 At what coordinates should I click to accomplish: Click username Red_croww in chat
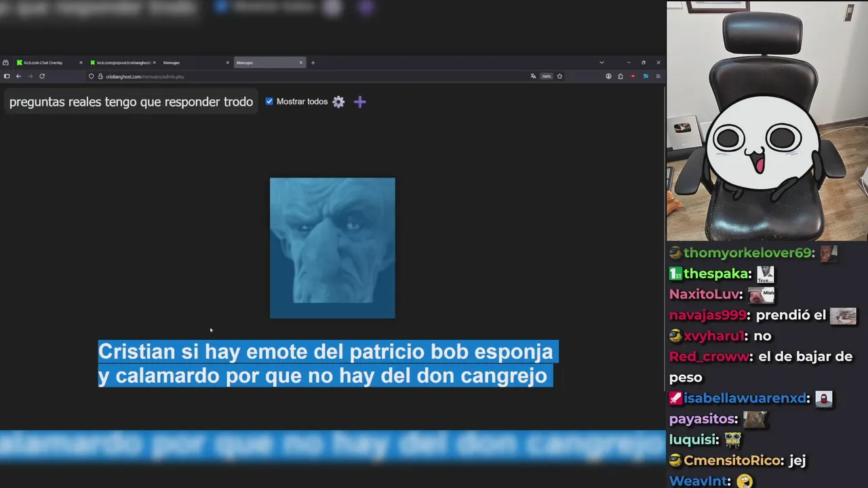(710, 357)
